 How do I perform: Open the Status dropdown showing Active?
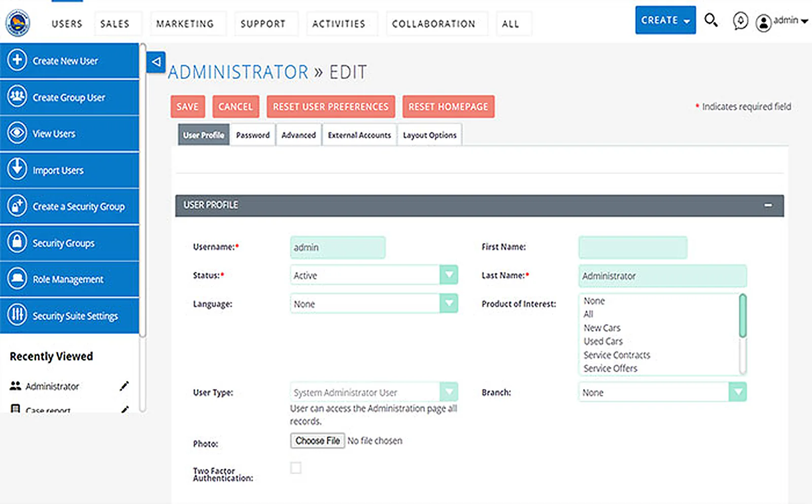click(x=374, y=275)
